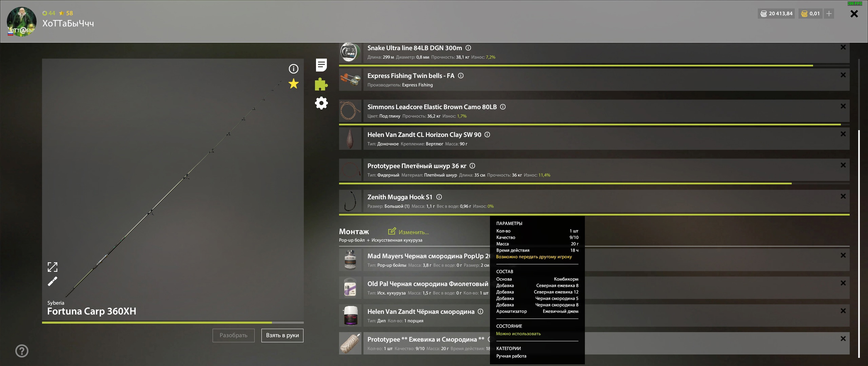Open player avatar profile picture

click(22, 22)
